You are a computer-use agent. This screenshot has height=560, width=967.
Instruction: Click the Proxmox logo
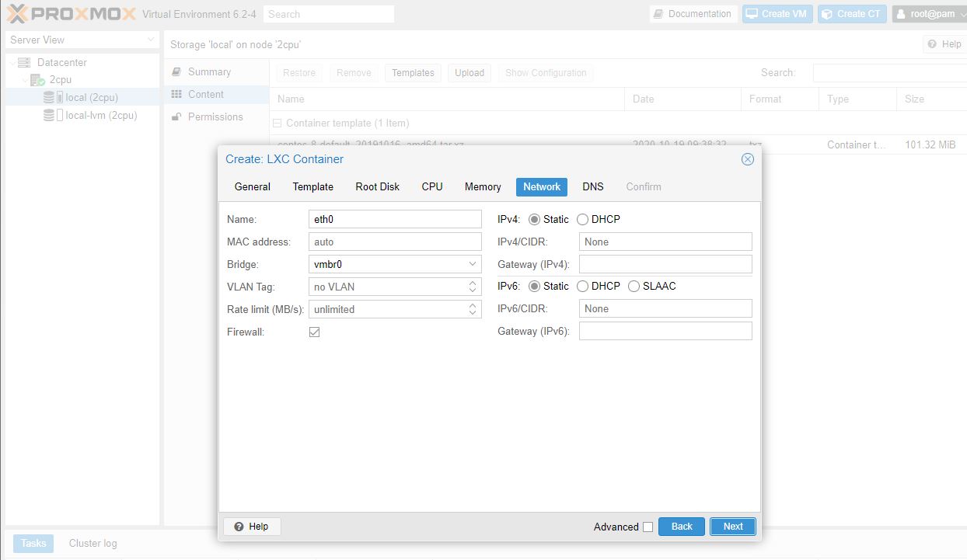(x=71, y=14)
